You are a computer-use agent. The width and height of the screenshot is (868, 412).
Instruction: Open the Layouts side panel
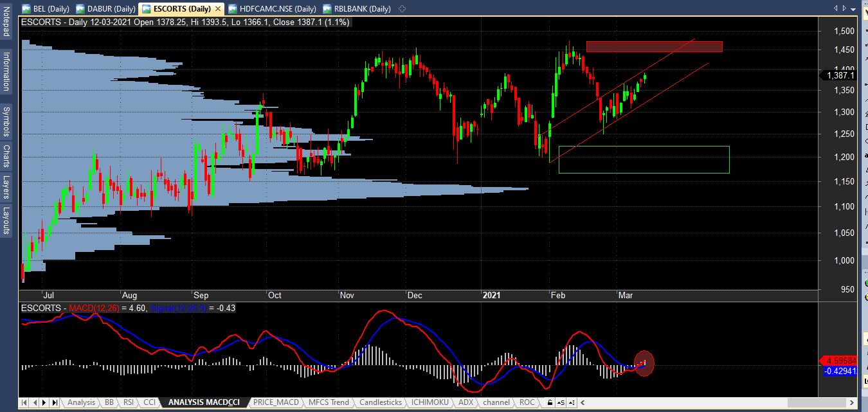coord(6,220)
